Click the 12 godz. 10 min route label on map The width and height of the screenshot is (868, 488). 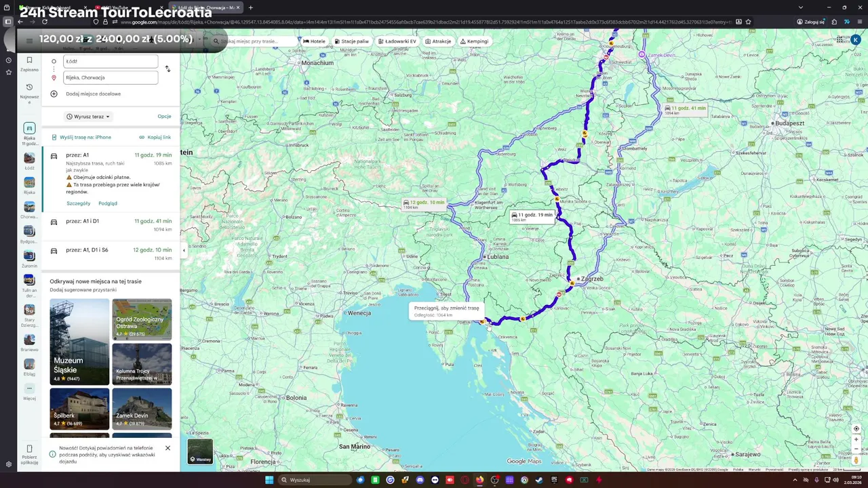[x=424, y=204]
